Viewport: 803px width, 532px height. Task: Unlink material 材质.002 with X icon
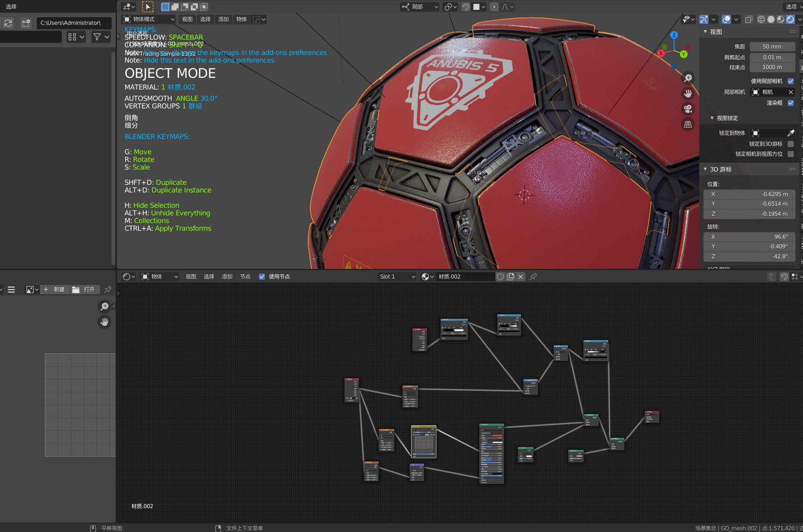521,277
